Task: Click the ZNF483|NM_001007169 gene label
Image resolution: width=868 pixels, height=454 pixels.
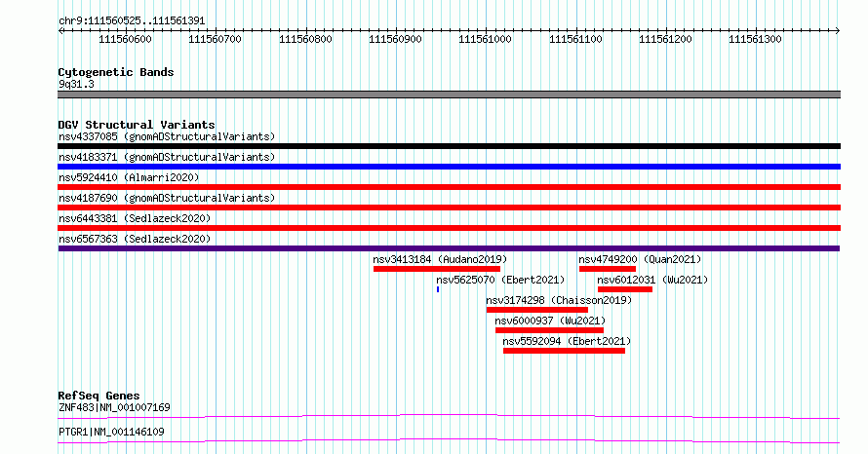Action: 114,407
